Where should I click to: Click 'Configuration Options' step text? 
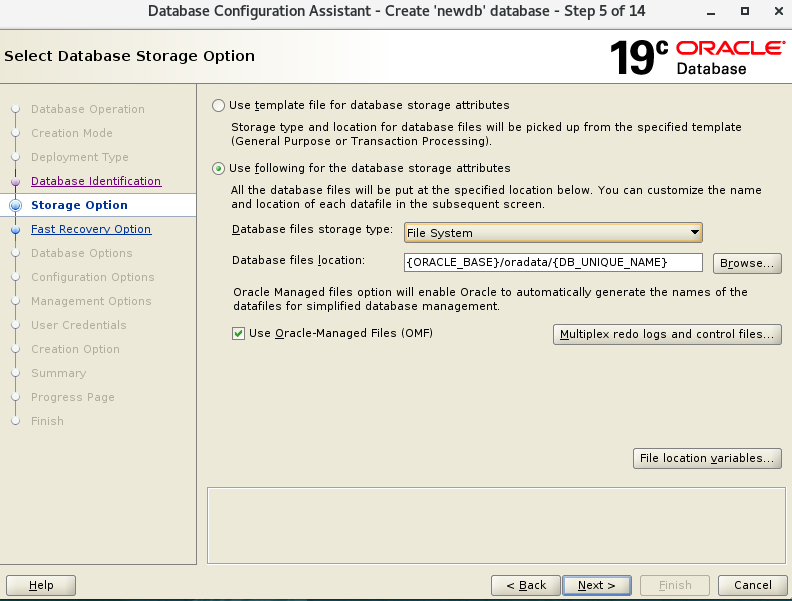tap(93, 277)
